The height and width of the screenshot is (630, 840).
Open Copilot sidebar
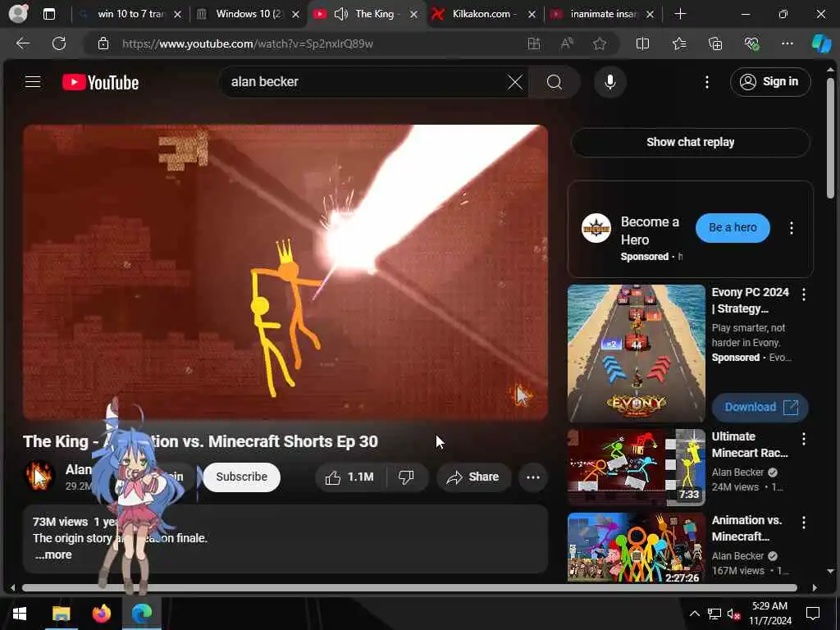pos(821,44)
